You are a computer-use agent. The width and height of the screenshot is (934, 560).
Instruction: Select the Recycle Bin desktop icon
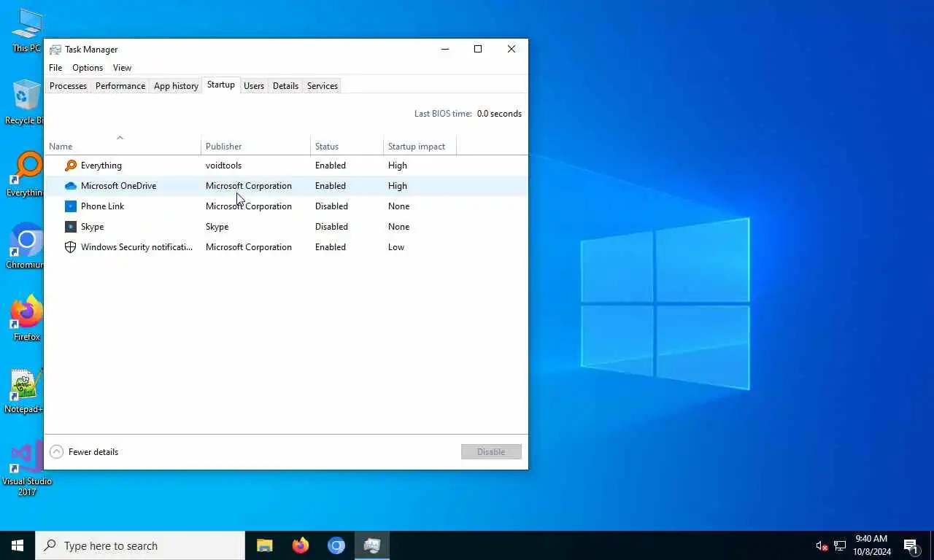[x=26, y=102]
